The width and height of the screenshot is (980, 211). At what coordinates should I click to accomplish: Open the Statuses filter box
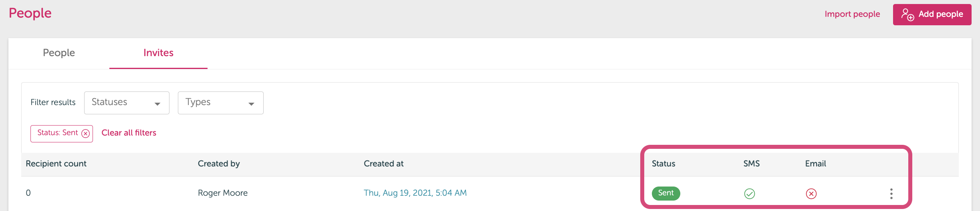coord(127,103)
